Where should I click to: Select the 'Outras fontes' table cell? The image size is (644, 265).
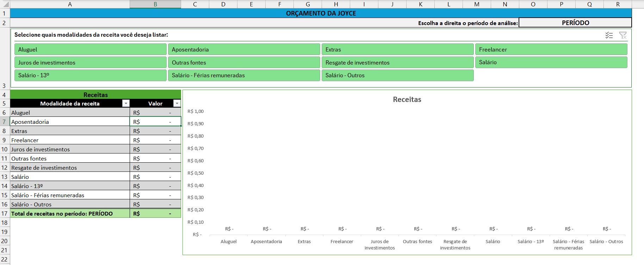click(70, 158)
